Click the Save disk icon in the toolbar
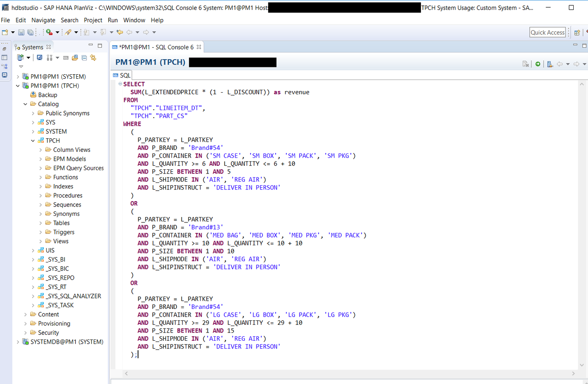 pyautogui.click(x=21, y=32)
